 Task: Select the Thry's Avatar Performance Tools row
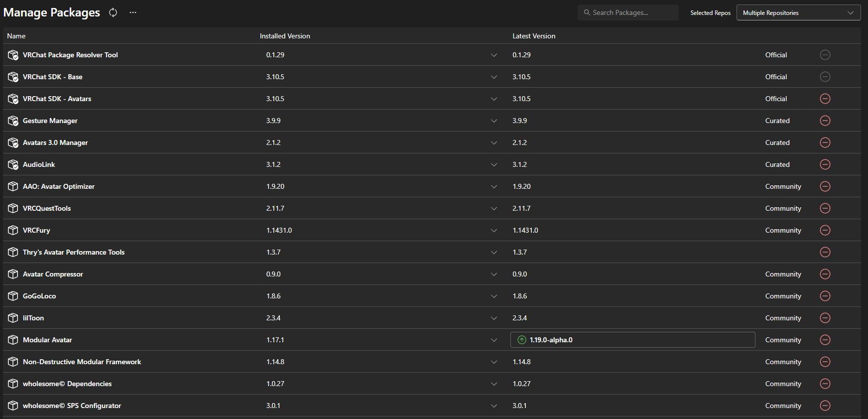[x=432, y=252]
